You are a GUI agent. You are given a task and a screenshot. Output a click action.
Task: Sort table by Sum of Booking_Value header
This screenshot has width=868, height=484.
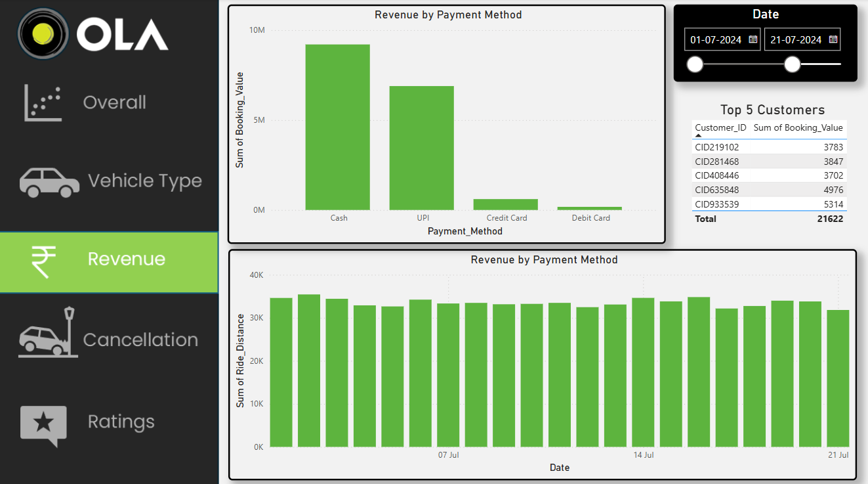(798, 127)
